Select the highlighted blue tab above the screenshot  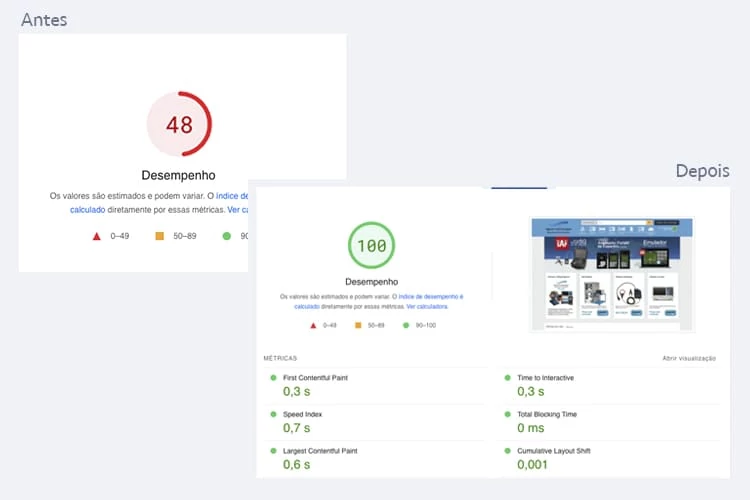519,187
